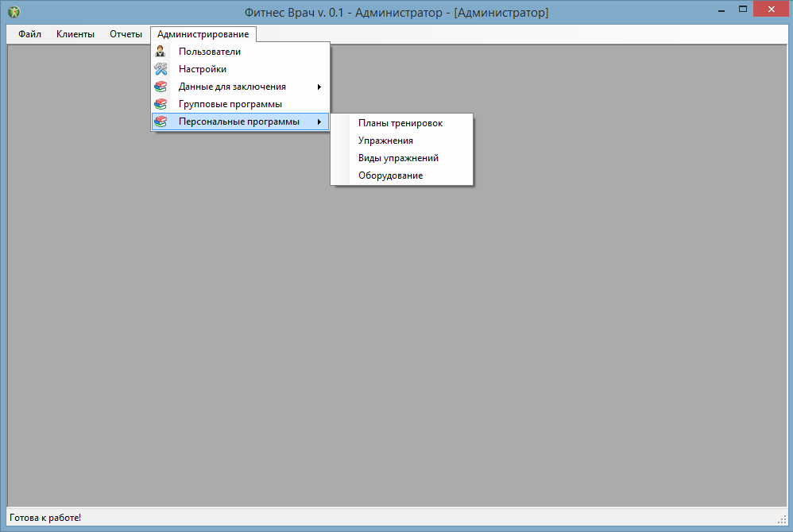Viewport: 793px width, 532px height.
Task: Click the status bar resize grip
Action: 781,519
